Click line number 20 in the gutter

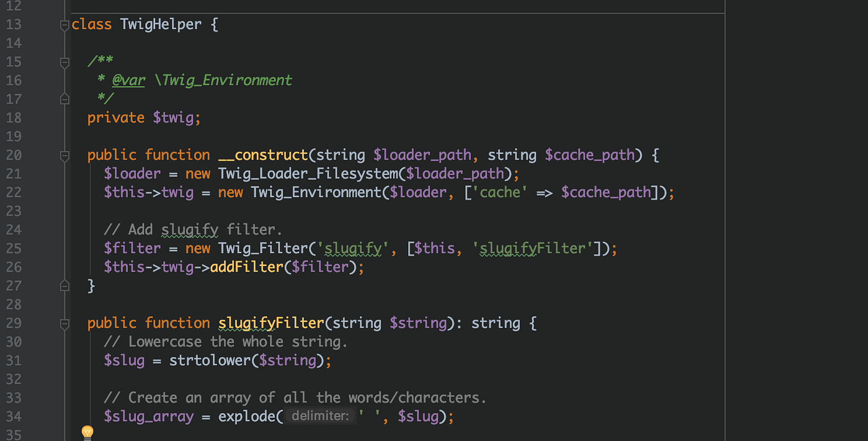(14, 155)
